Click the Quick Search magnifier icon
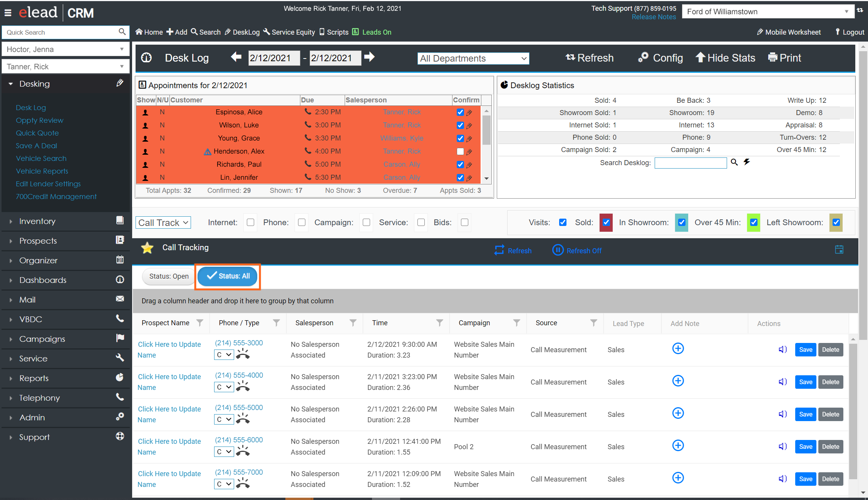The width and height of the screenshot is (868, 500). pos(122,32)
